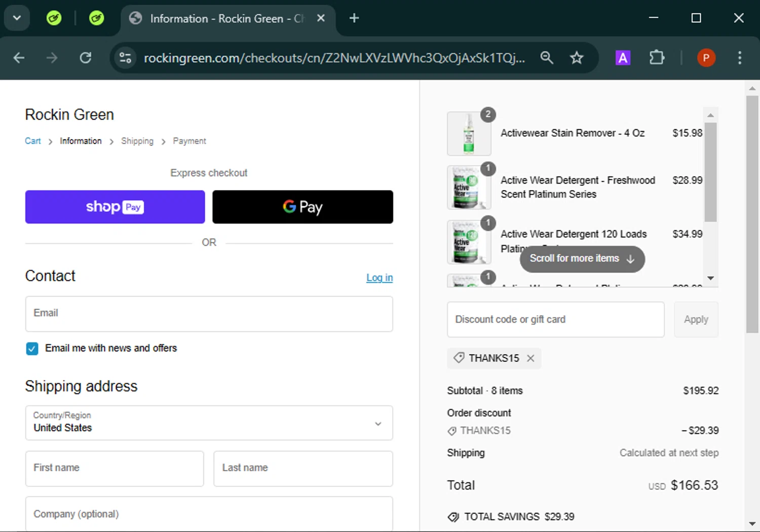
Task: Click the browser forward arrow
Action: point(52,58)
